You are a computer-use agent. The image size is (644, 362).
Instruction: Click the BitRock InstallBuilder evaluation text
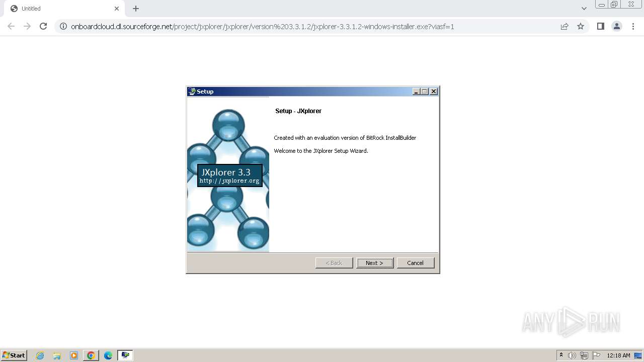(345, 138)
